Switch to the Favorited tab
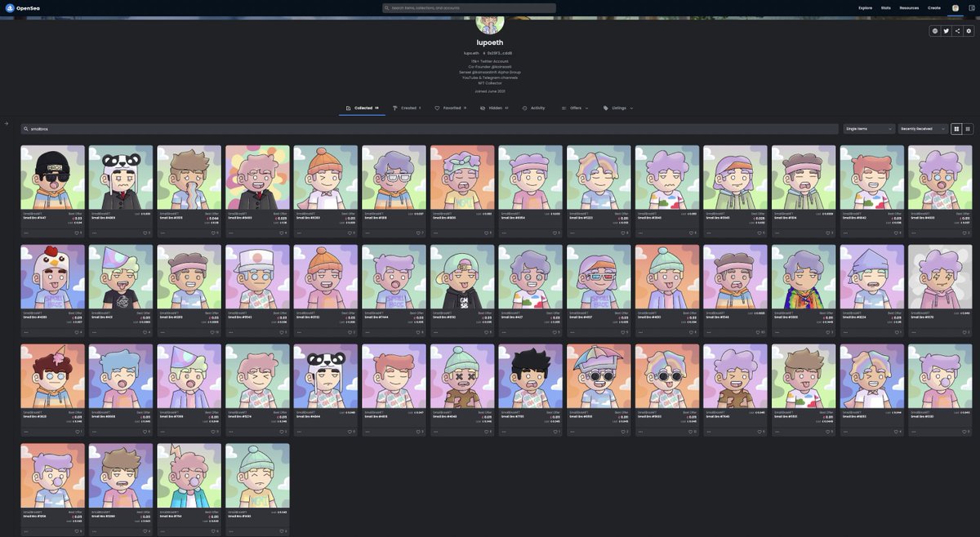980x537 pixels. (451, 108)
